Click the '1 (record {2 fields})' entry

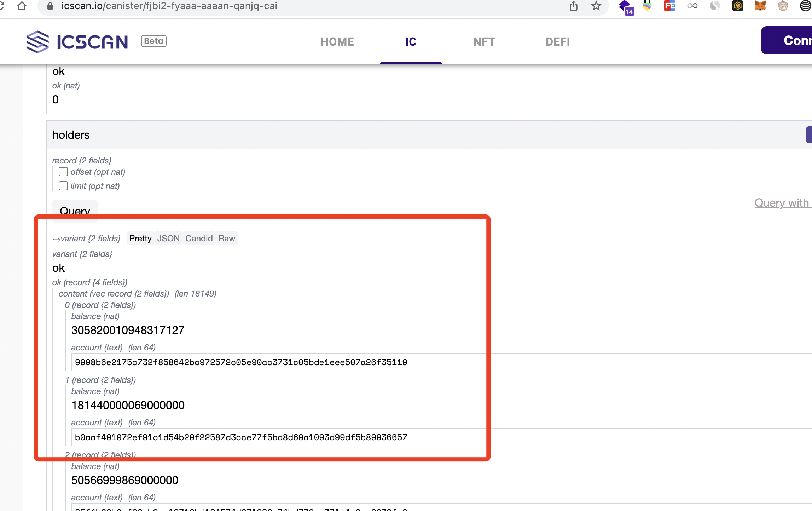click(x=100, y=380)
